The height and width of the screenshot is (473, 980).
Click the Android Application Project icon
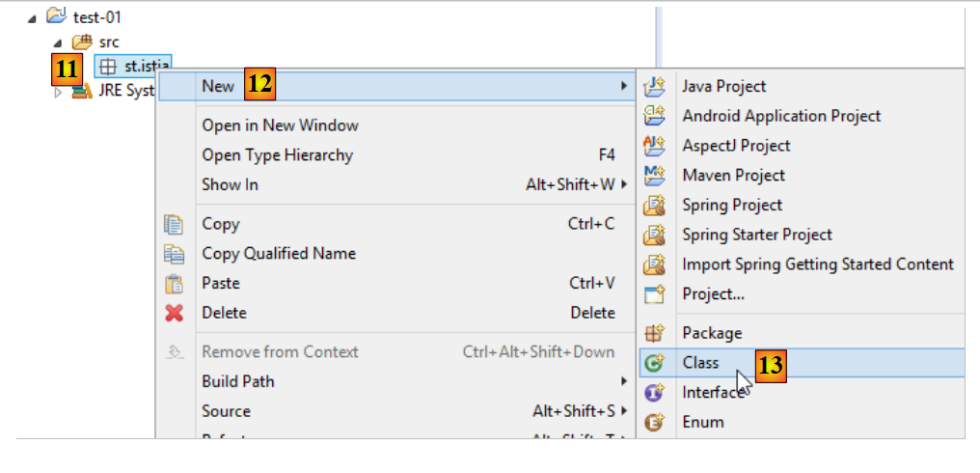tap(655, 116)
